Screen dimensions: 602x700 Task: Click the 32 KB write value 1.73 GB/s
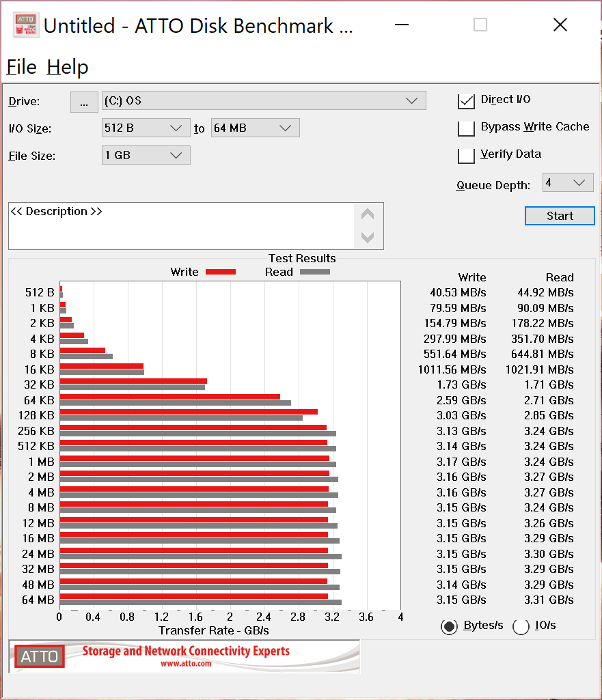click(461, 384)
